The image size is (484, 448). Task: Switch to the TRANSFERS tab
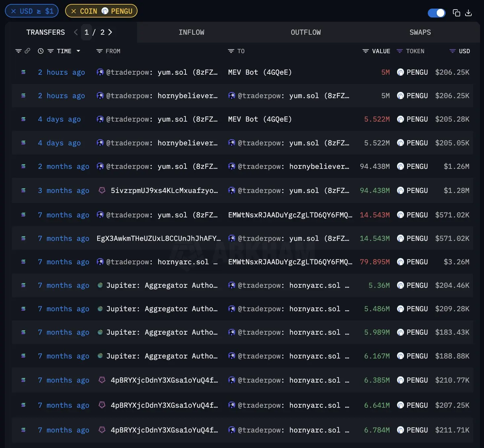click(46, 32)
